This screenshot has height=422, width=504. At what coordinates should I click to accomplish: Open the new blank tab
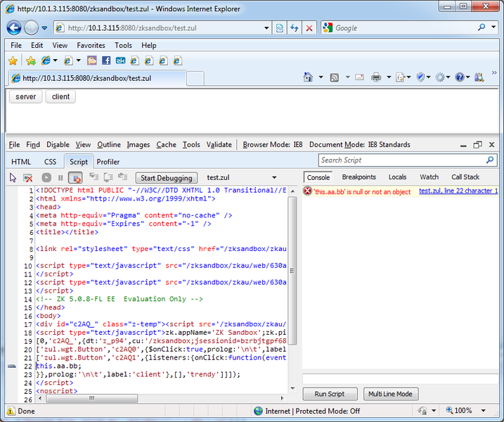(x=195, y=79)
